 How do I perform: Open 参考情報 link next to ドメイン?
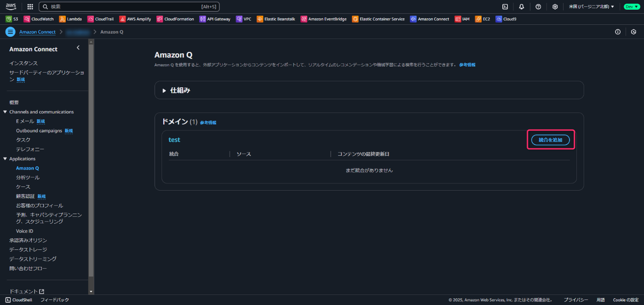(x=208, y=123)
